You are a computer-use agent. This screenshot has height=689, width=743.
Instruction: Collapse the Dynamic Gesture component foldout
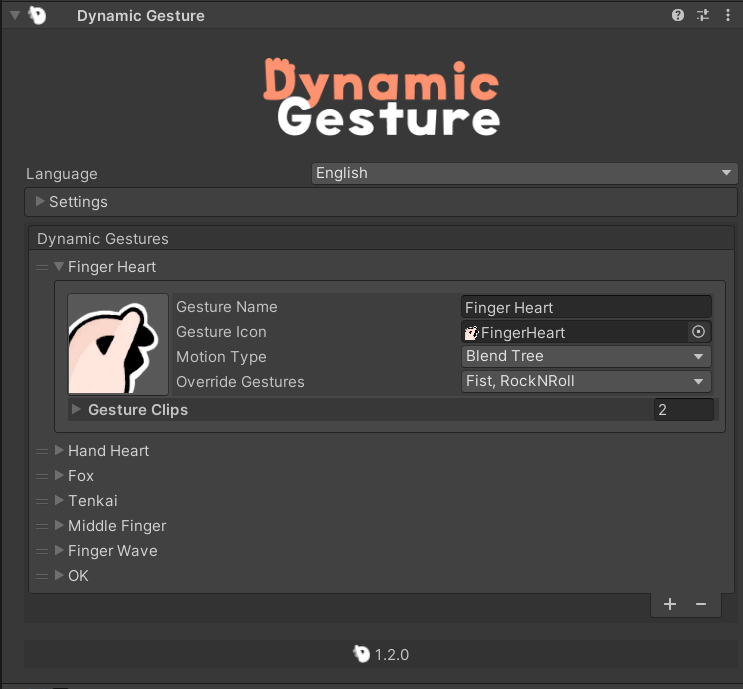pyautogui.click(x=14, y=15)
